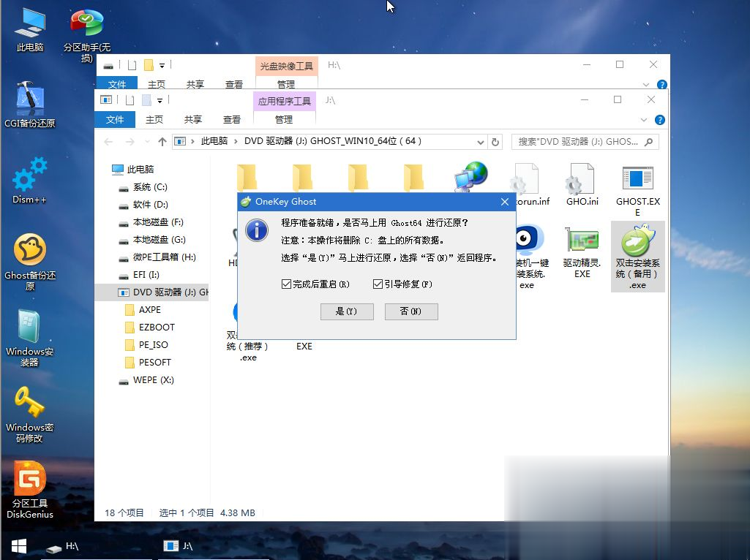
Task: Open 查看 tab in J:\ window
Action: click(x=231, y=119)
